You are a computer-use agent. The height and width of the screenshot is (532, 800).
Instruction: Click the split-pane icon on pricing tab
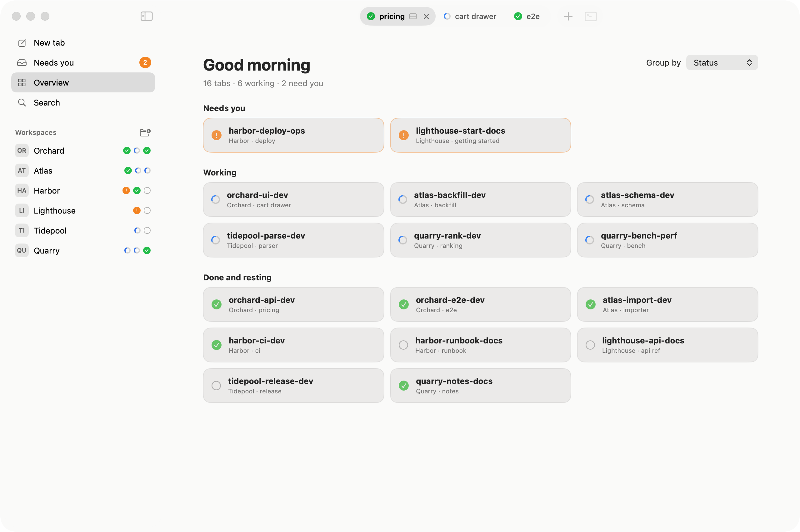click(413, 16)
